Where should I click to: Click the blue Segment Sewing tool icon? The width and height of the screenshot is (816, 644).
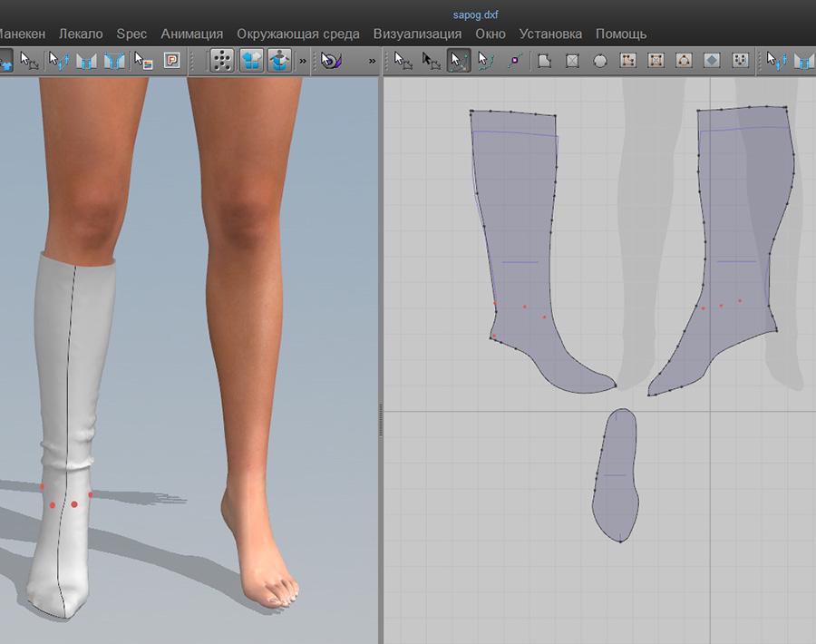[86, 61]
